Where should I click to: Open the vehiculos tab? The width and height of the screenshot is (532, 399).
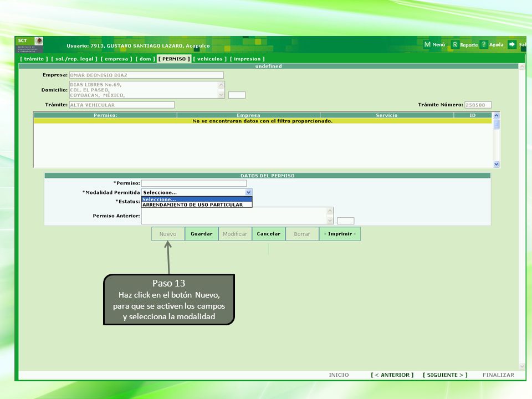click(210, 59)
